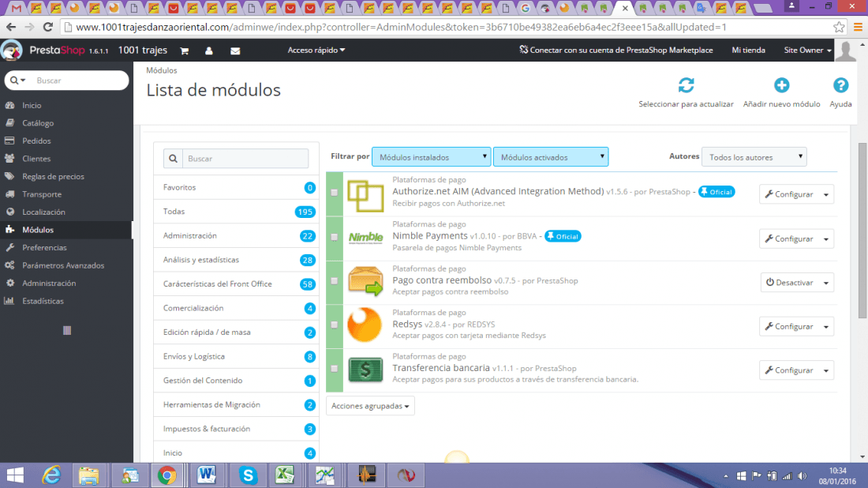Select Envíos y Logística category
The width and height of the screenshot is (868, 488).
237,356
